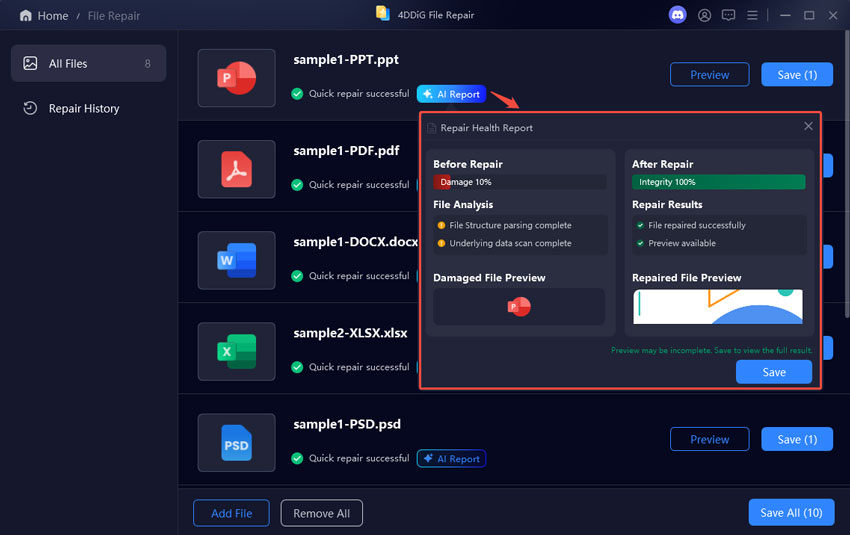Preview the sample1-PSD.psd file

710,439
